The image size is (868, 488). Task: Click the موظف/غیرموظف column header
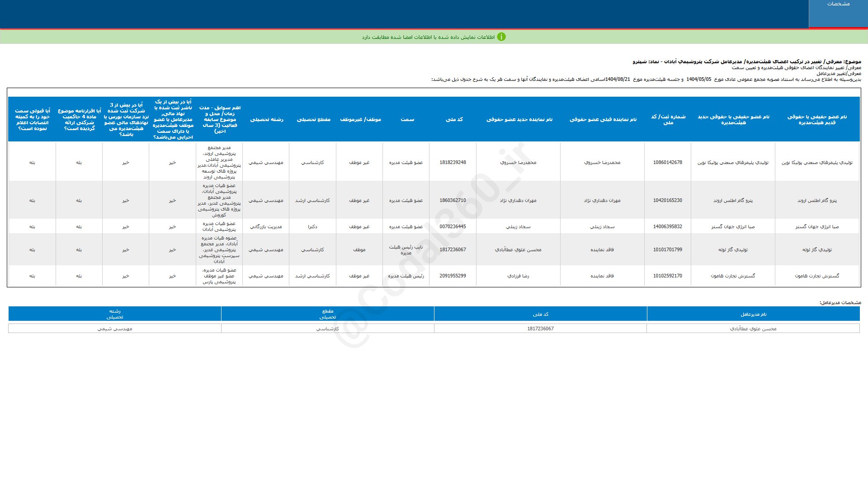pyautogui.click(x=360, y=119)
